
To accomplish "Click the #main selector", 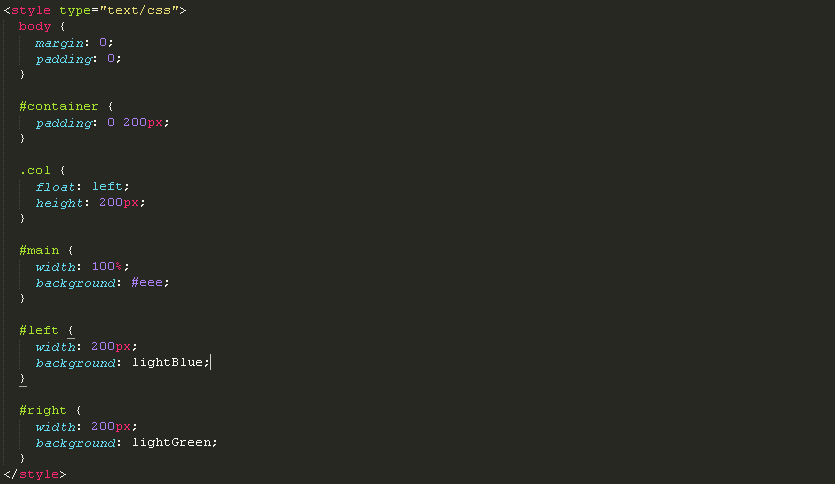I will (39, 250).
